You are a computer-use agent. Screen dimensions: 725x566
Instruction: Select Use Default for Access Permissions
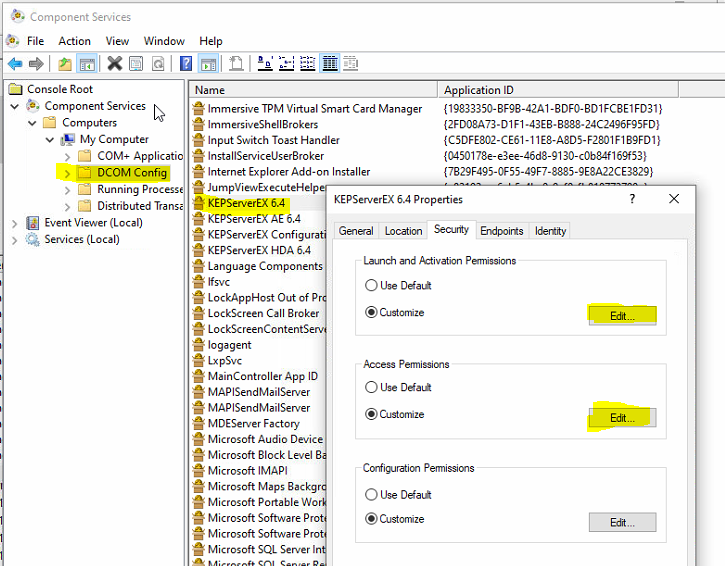pyautogui.click(x=371, y=387)
